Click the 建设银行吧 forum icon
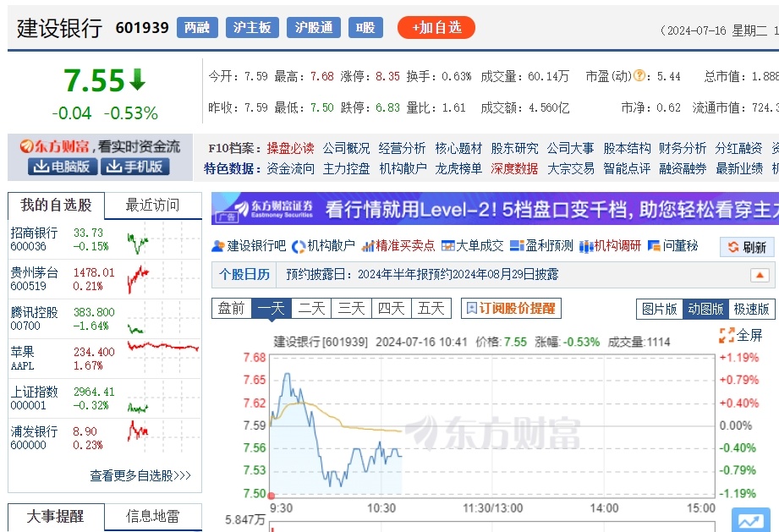Image resolution: width=779 pixels, height=532 pixels. point(217,246)
